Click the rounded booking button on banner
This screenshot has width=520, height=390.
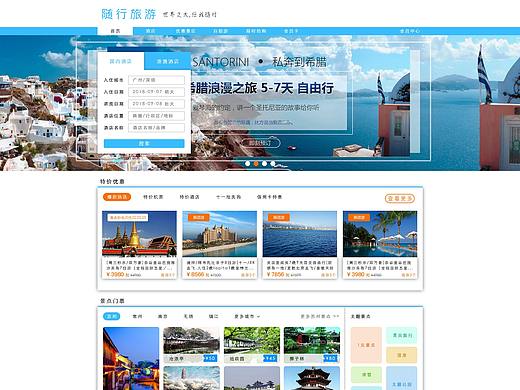(x=260, y=143)
